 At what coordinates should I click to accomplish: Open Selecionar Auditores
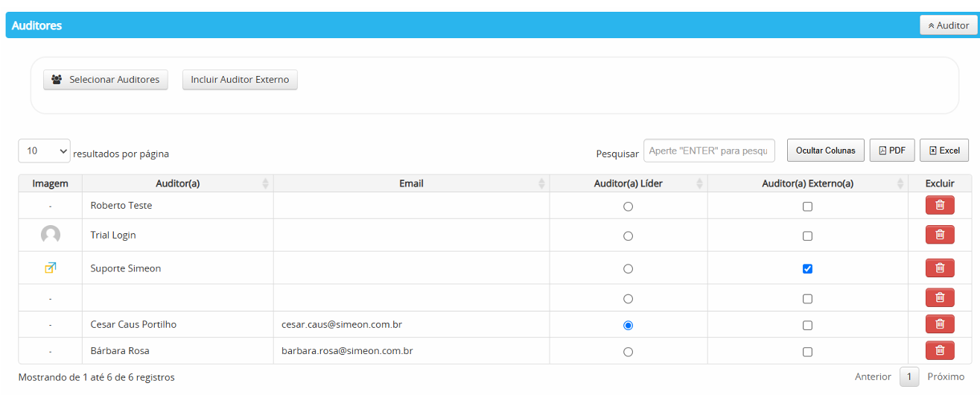106,80
